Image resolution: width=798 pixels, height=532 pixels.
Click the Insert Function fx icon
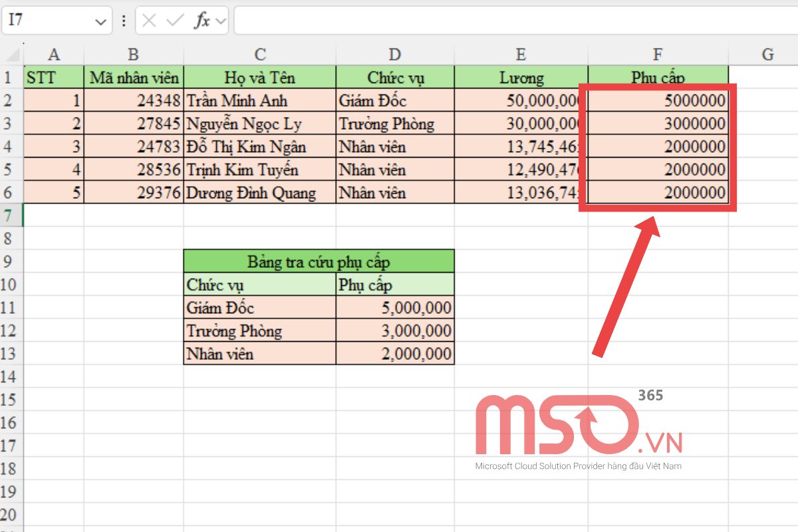click(201, 21)
